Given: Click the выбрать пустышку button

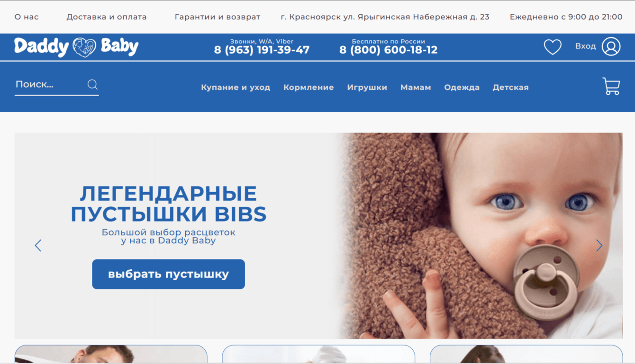Looking at the screenshot, I should 168,274.
